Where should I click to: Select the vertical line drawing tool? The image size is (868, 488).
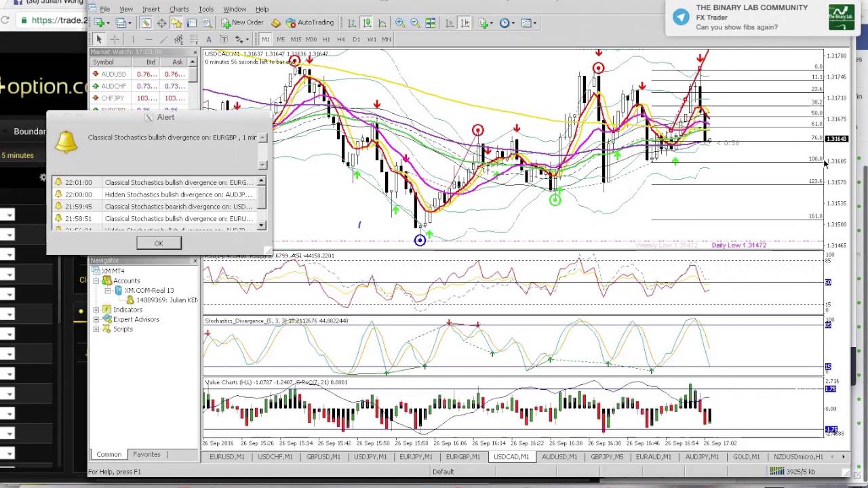click(x=133, y=39)
